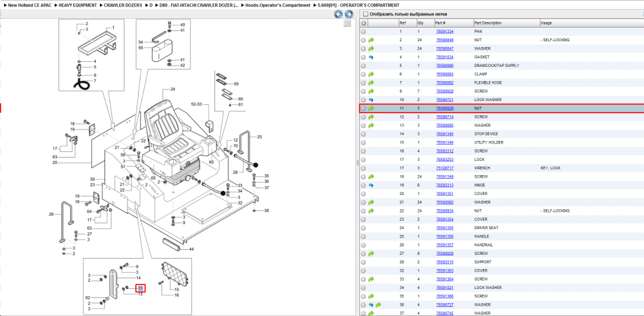Viewport: 644px width, 316px height.
Task: Click green arrow on ref 27 SCREW row
Action: 372,253
